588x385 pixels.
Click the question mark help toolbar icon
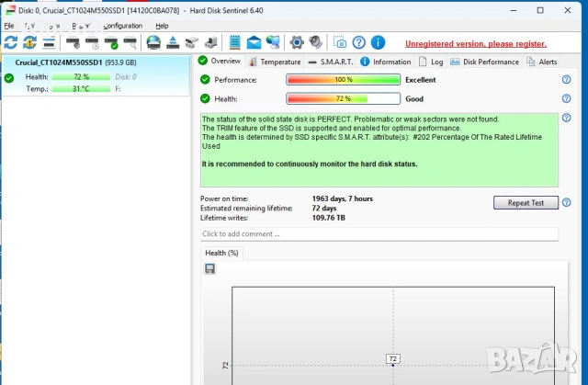pos(359,42)
